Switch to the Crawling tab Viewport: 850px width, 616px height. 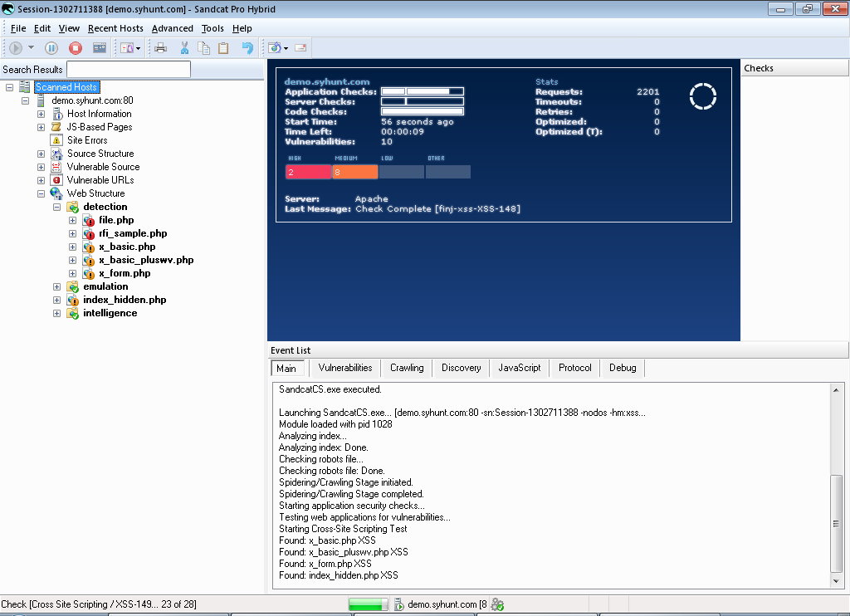[x=407, y=368]
